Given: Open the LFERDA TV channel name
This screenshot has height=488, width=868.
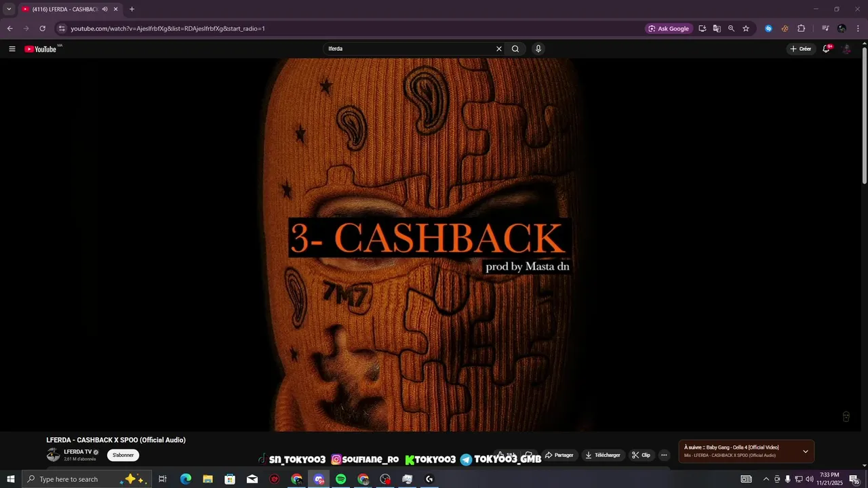Looking at the screenshot, I should pyautogui.click(x=77, y=452).
